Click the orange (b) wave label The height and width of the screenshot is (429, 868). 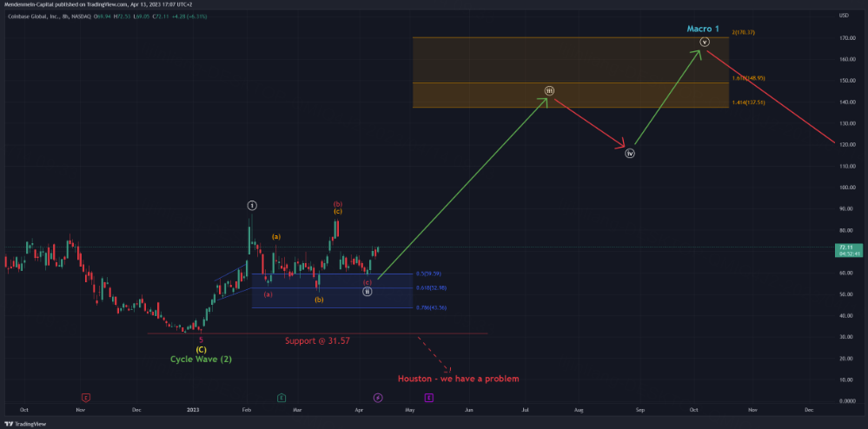point(320,300)
